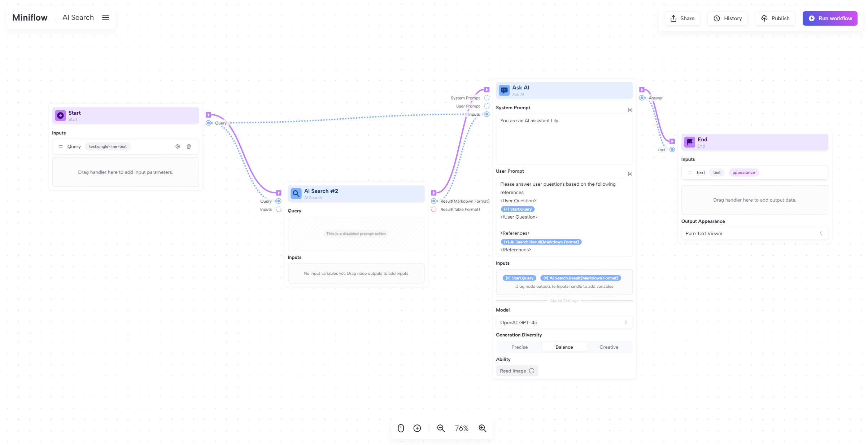Screen dimensions: 868x445
Task: Zoom in the canvas
Action: click(483, 428)
